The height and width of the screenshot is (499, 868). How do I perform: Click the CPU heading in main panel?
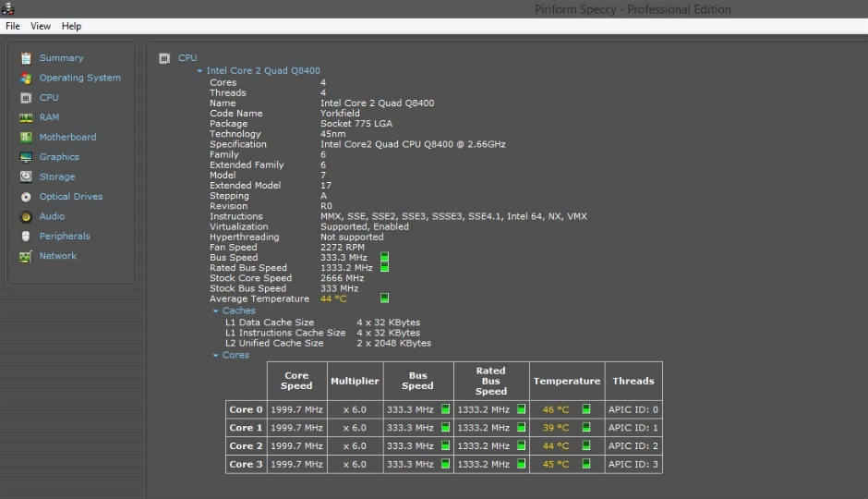[x=187, y=58]
